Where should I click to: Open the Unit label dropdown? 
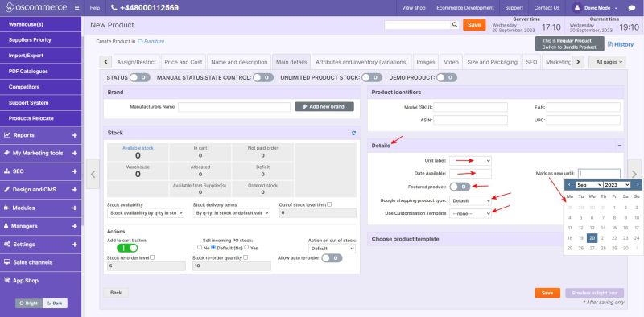click(470, 161)
